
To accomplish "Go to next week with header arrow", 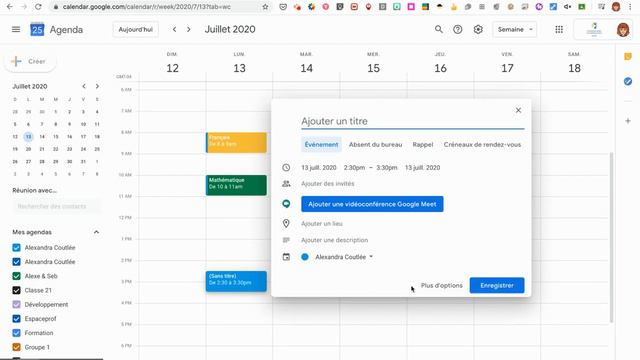I will tap(189, 29).
